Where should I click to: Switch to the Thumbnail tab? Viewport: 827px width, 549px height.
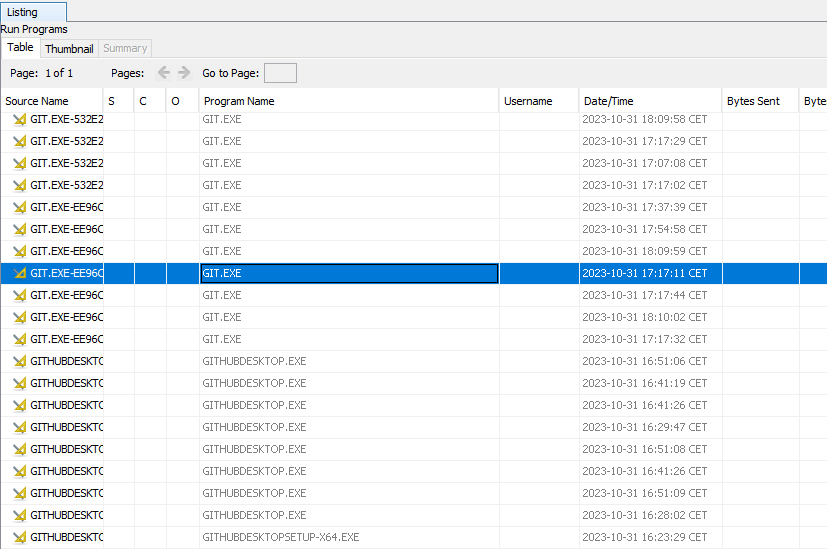pos(69,48)
